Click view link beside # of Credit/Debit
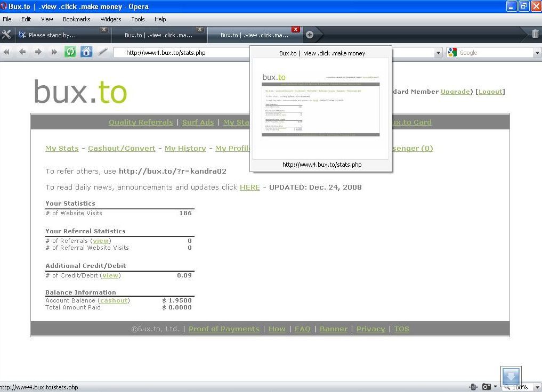542x392 pixels. [x=110, y=275]
